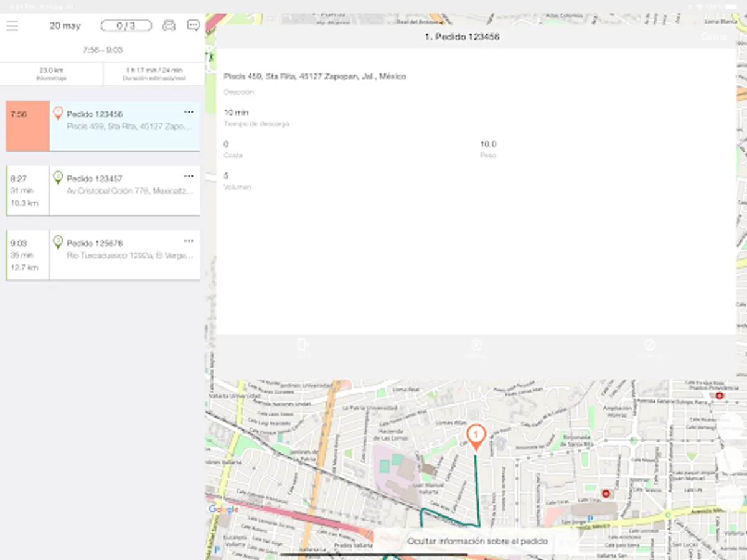Click the '1. Pedido 123456' panel title
747x560 pixels.
(x=462, y=37)
